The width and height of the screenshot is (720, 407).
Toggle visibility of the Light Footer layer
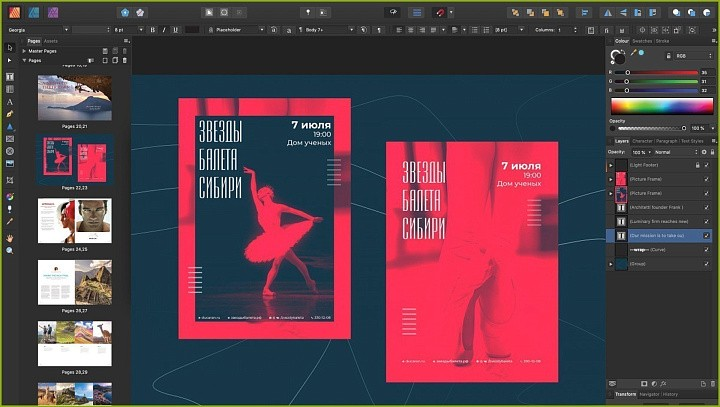click(707, 164)
